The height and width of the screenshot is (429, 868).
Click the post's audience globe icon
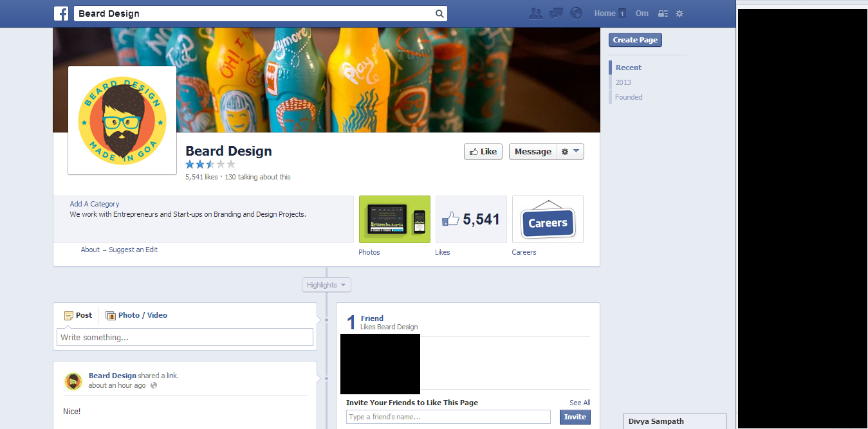pyautogui.click(x=153, y=385)
